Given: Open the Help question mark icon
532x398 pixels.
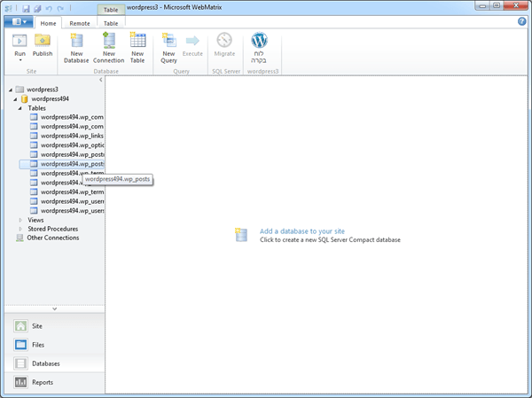Looking at the screenshot, I should coord(522,21).
